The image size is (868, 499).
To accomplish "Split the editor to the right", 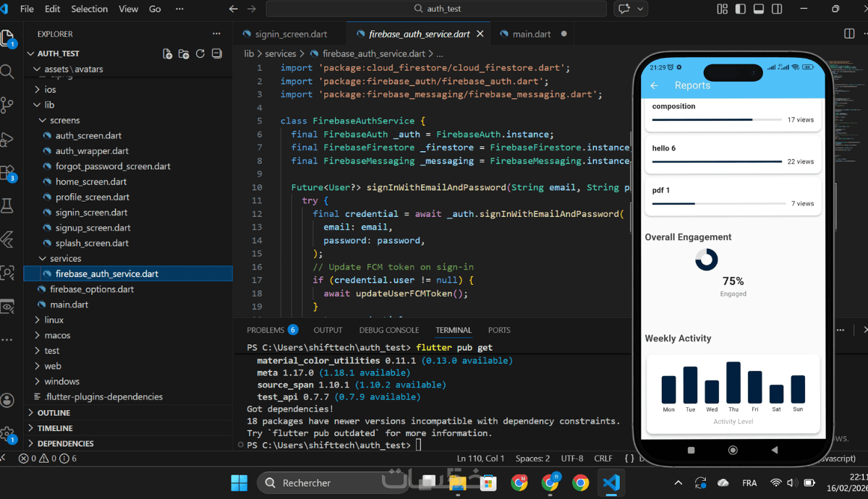I will coord(849,34).
